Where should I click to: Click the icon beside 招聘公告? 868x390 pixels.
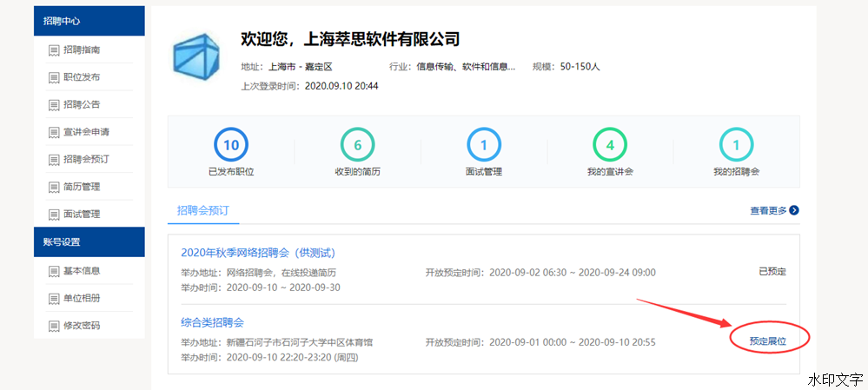point(54,105)
